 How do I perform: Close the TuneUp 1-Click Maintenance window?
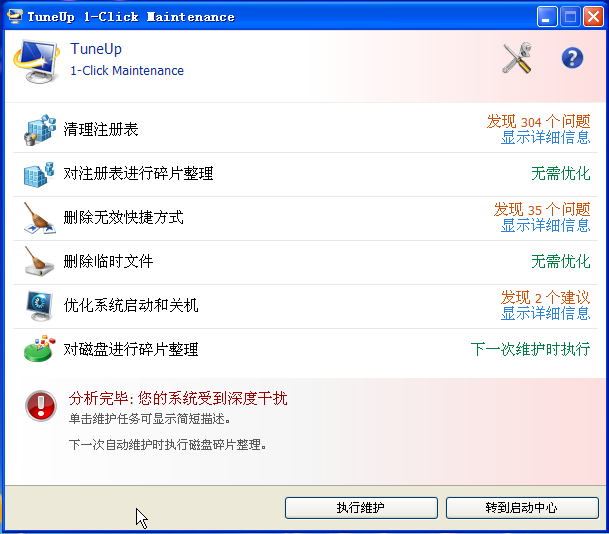point(593,17)
